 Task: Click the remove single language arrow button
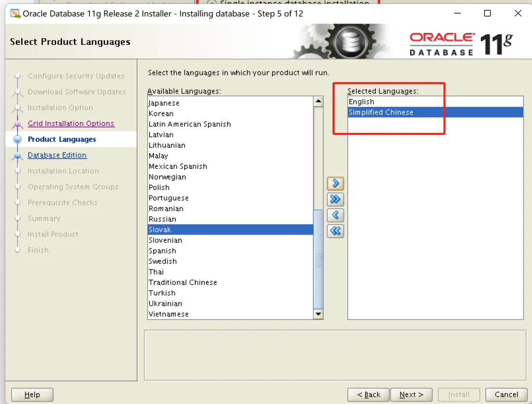pos(335,215)
